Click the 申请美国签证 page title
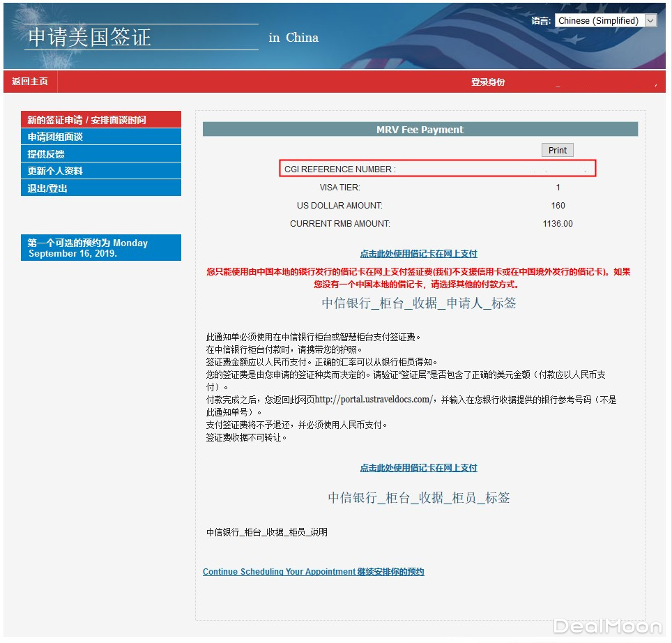The width and height of the screenshot is (672, 643). [89, 37]
